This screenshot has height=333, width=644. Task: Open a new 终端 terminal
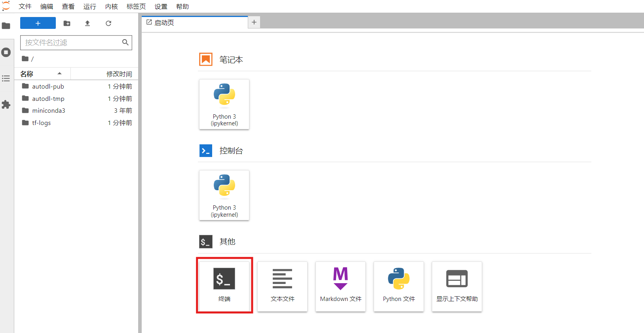pos(224,286)
